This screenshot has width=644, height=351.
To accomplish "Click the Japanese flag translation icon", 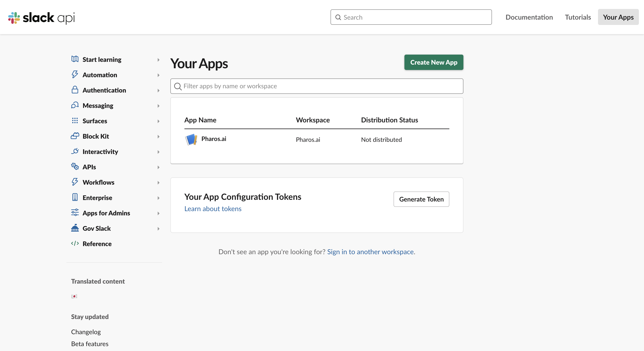I will pyautogui.click(x=74, y=296).
